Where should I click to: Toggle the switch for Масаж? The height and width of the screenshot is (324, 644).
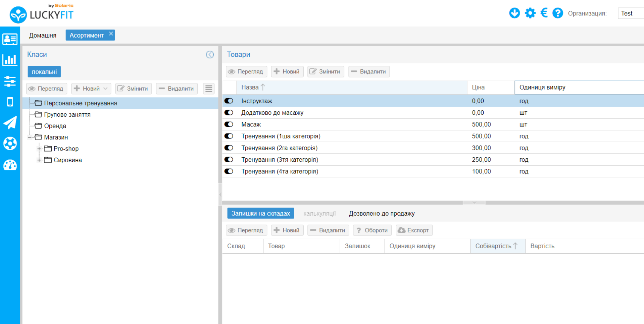[x=229, y=124]
